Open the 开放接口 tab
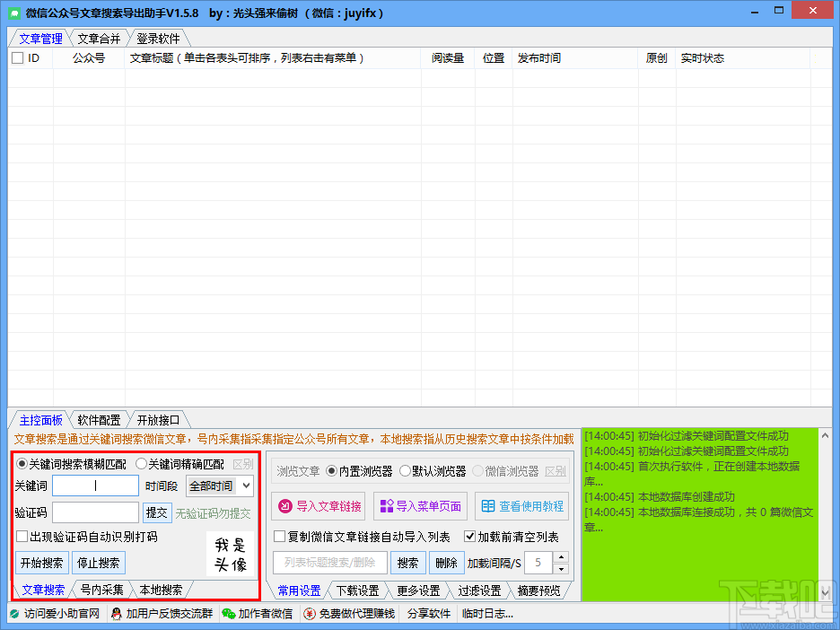 point(158,420)
